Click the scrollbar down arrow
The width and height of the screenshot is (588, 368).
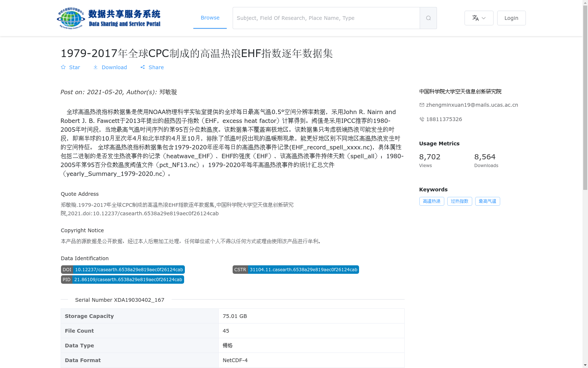tap(585, 365)
